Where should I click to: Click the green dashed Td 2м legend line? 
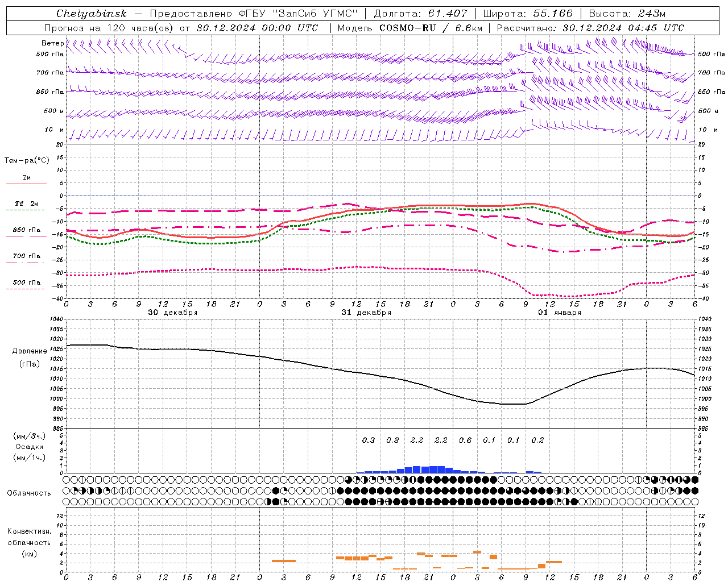pyautogui.click(x=26, y=210)
